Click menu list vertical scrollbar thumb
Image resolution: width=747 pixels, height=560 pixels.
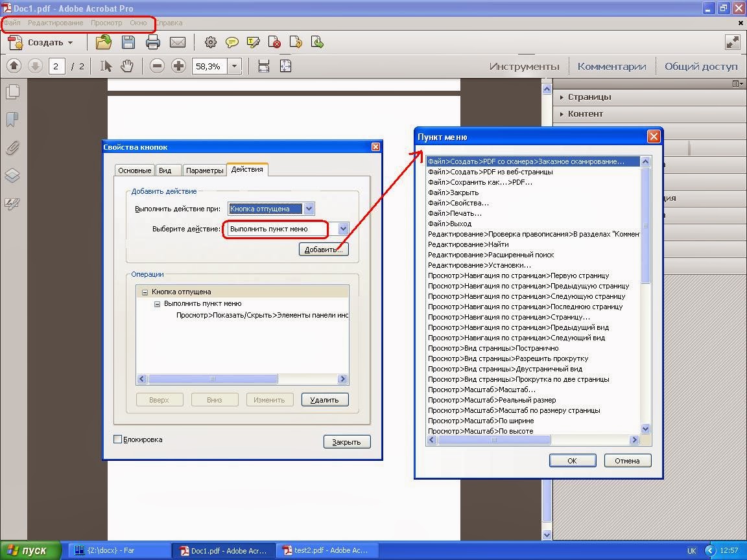(646, 226)
